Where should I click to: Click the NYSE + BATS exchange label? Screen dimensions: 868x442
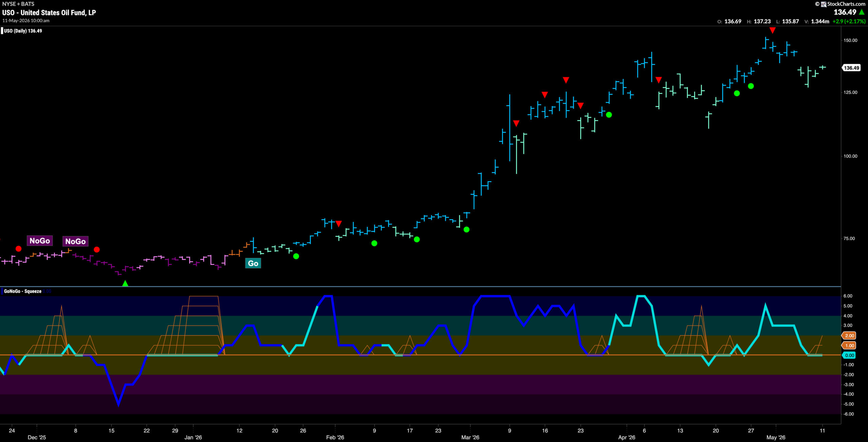click(x=18, y=4)
